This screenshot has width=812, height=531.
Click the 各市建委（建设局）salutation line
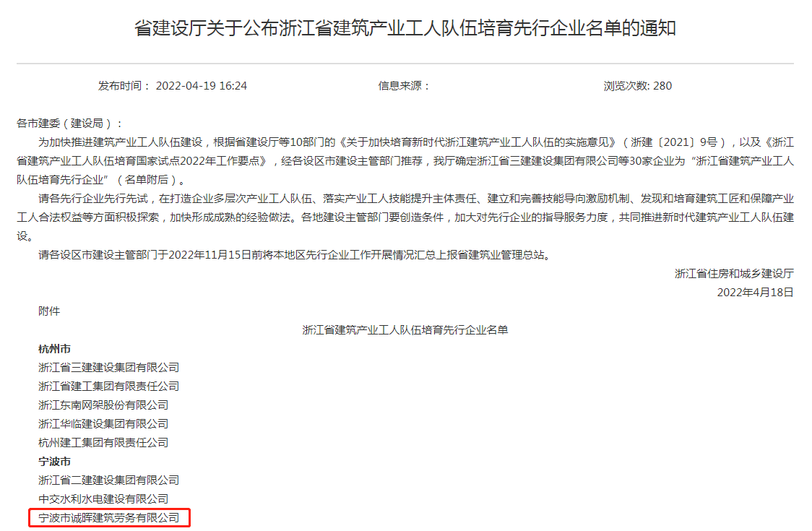click(70, 124)
